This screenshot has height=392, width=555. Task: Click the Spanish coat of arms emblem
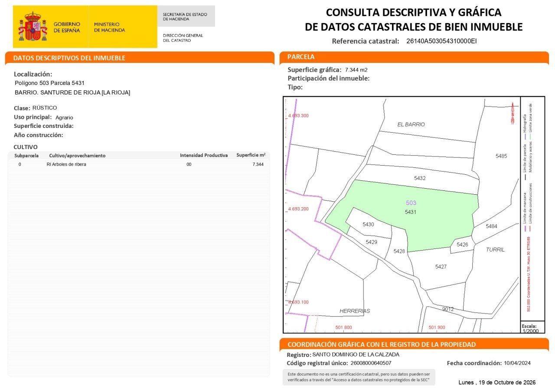click(33, 26)
